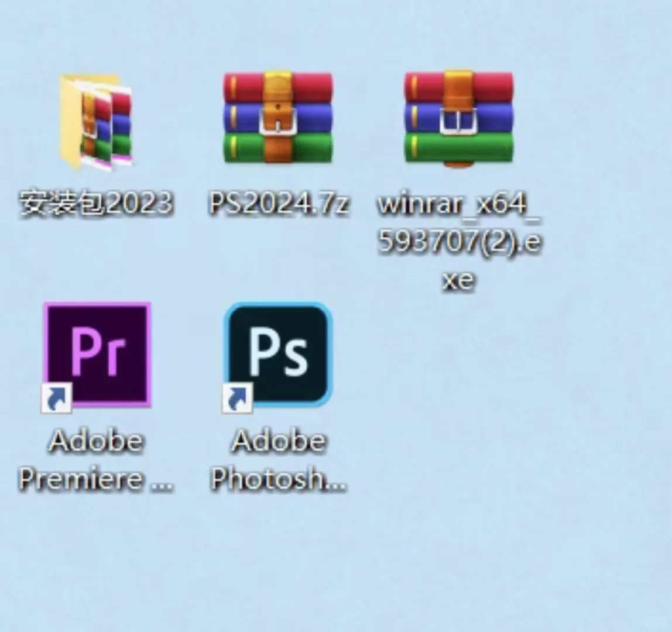Select the 安装包2023 folder icon
672x632 pixels.
(96, 122)
